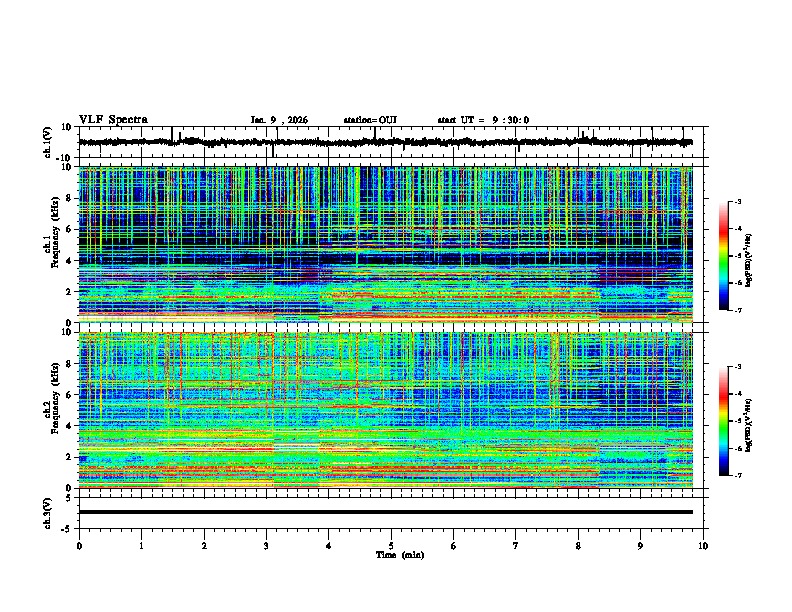The height and width of the screenshot is (612, 792).
Task: Click the "-3" tick on upper colorbar
Action: pos(738,201)
